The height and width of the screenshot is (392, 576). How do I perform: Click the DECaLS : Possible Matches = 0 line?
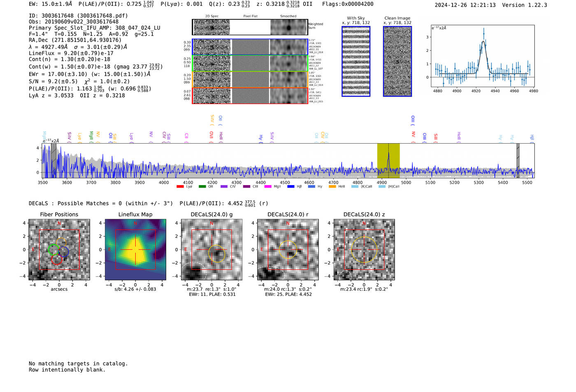pyautogui.click(x=101, y=203)
